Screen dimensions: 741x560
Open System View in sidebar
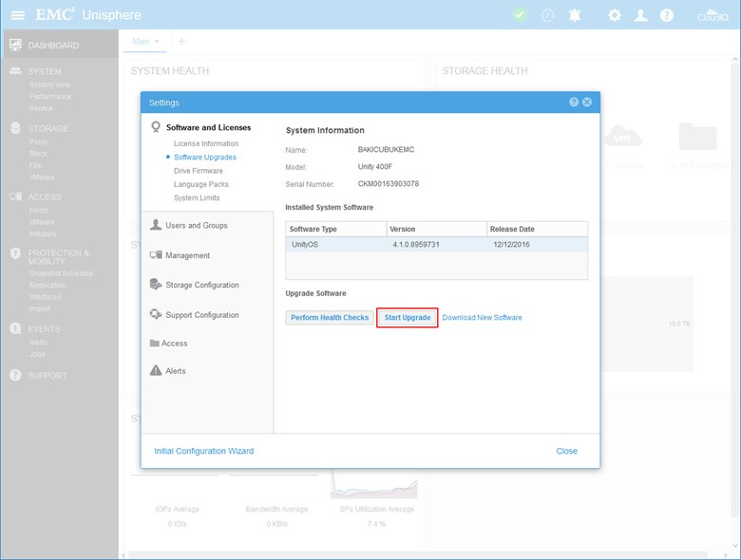click(49, 84)
